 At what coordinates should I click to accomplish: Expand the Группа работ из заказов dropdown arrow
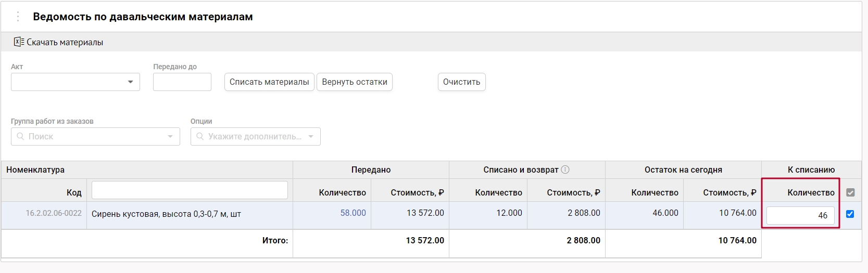170,137
